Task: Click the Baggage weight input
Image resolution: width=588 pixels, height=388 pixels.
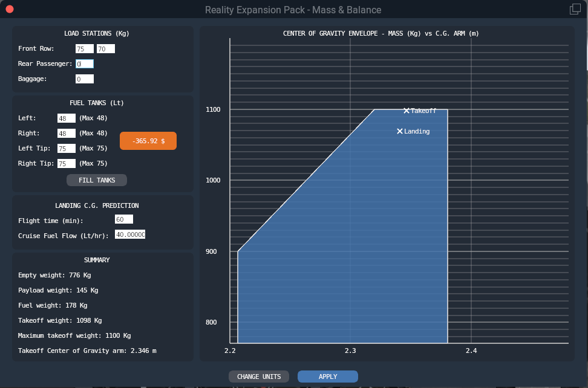Action: (84, 79)
